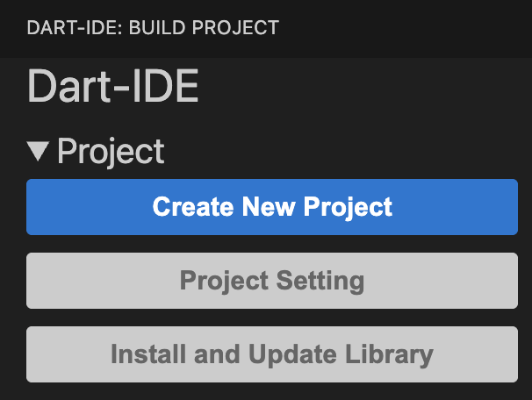Click the Dart-IDE heading
The image size is (532, 400).
[x=113, y=88]
